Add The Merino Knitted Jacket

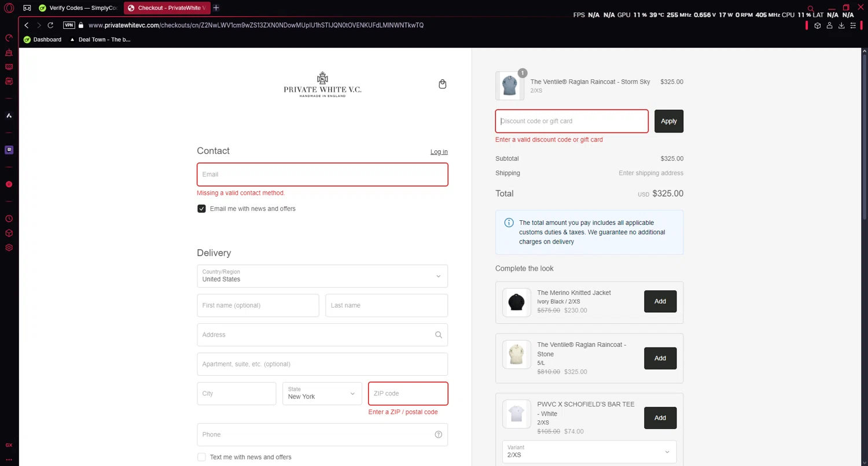pos(660,301)
